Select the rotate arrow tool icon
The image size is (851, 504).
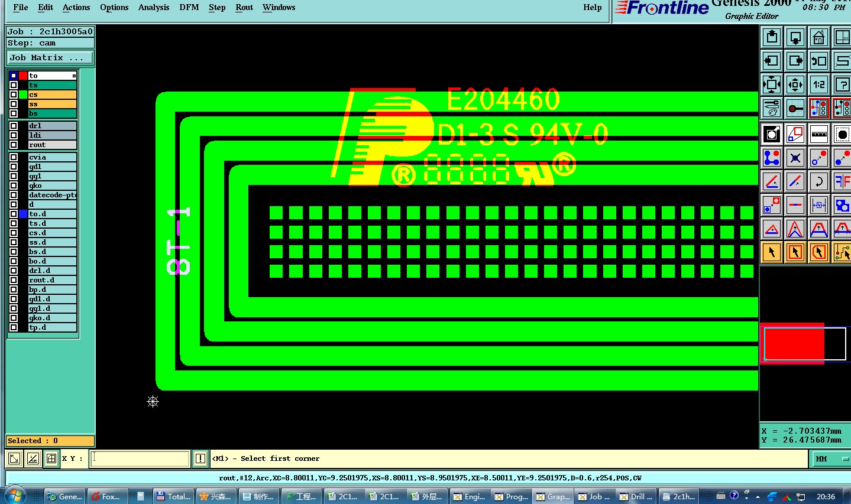pos(819,182)
